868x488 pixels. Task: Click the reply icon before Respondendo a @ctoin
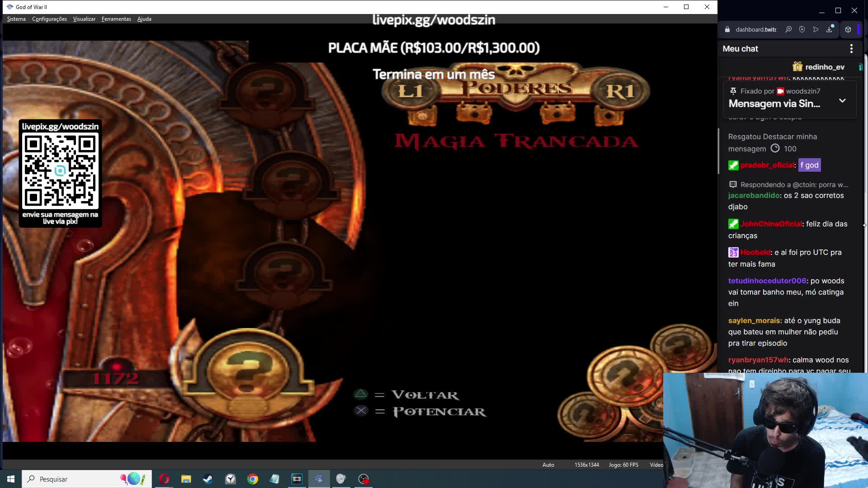coord(733,184)
